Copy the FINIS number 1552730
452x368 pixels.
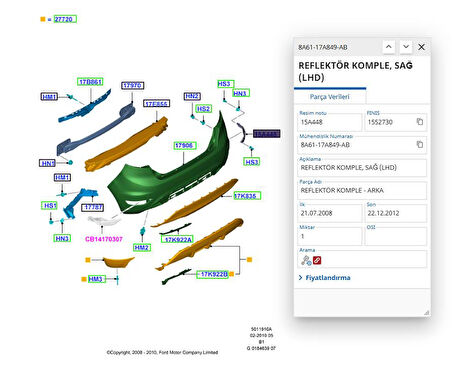coord(420,122)
